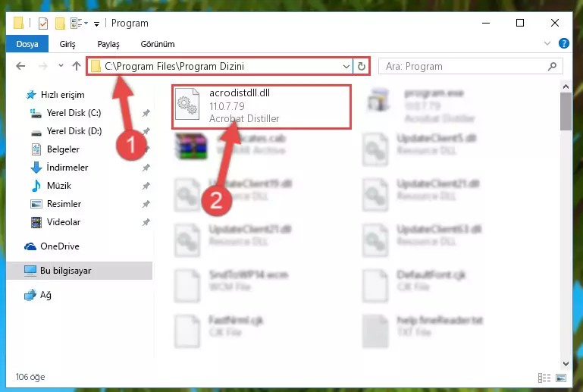Image resolution: width=583 pixels, height=392 pixels.
Task: Click the Ara: Program search field
Action: pos(470,66)
